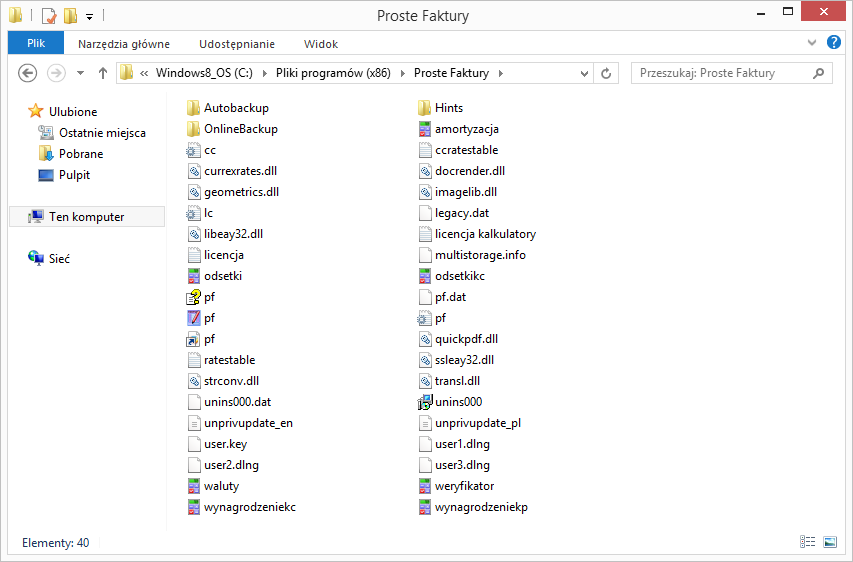This screenshot has width=853, height=562.
Task: Select quickpdf.dll file
Action: 458,339
